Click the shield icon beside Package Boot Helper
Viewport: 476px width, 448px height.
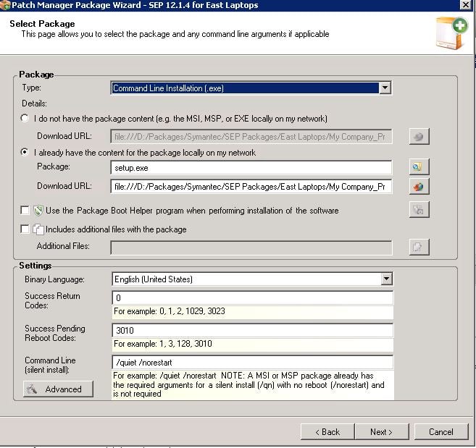pyautogui.click(x=38, y=211)
